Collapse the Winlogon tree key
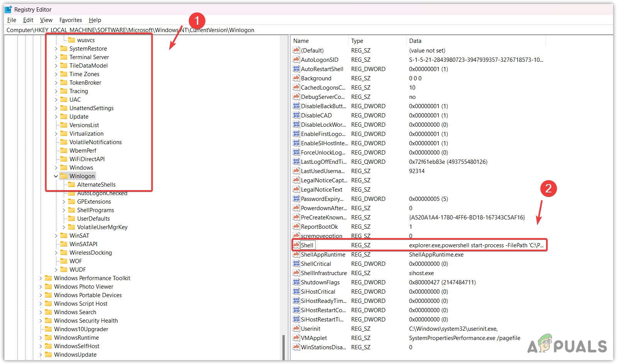 point(56,176)
